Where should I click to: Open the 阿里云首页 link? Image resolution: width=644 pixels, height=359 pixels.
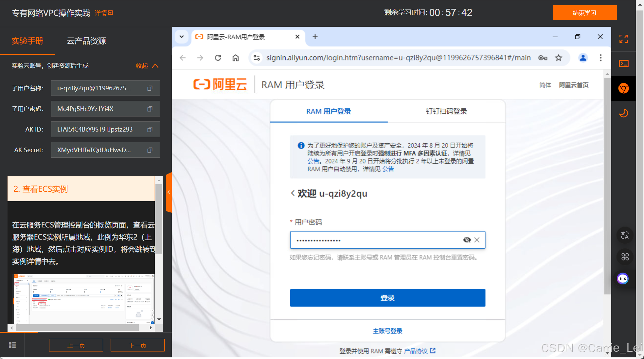574,85
